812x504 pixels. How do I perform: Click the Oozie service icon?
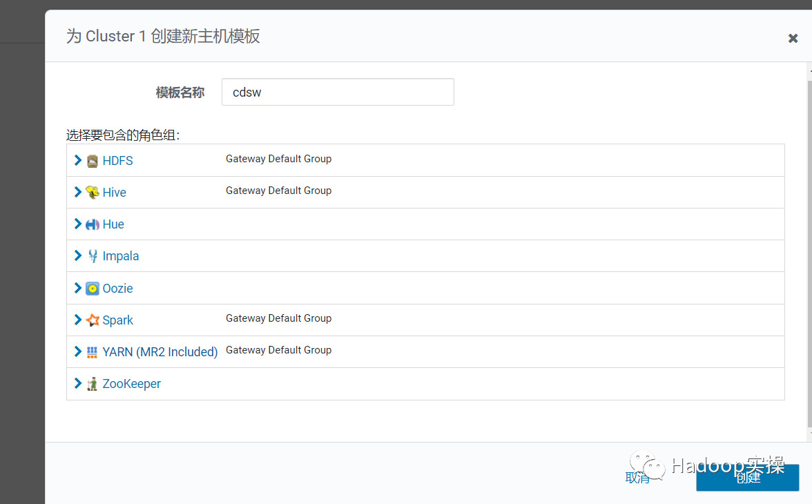[x=92, y=288]
